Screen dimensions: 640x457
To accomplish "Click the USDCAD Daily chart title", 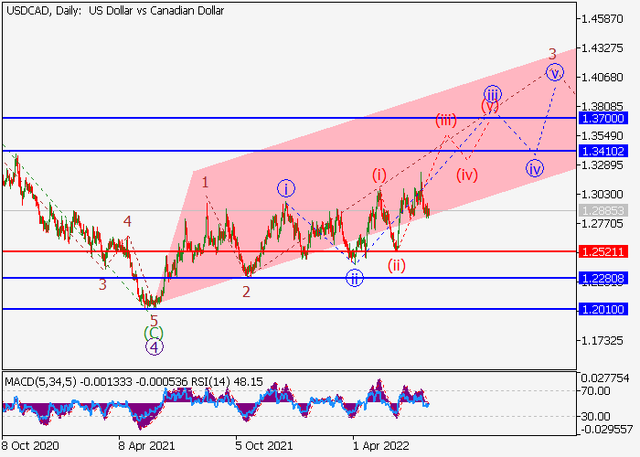I will [115, 11].
